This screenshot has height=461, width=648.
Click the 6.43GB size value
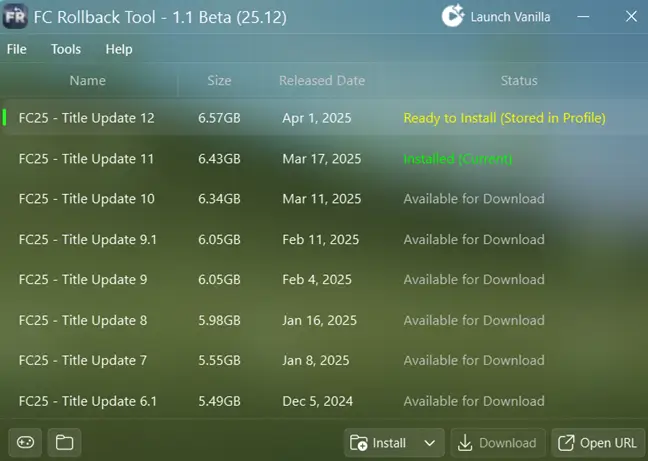[219, 159]
